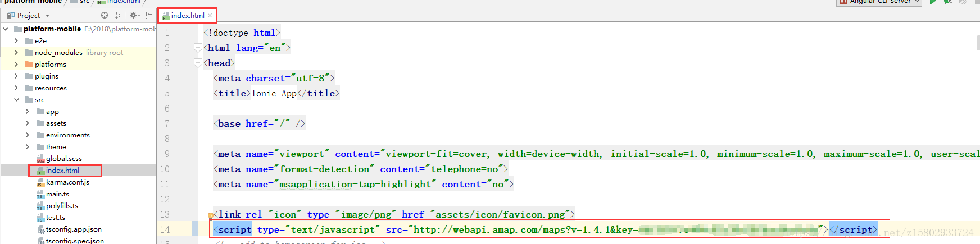This screenshot has width=980, height=244.
Task: Run the Angular CLI Server configuration
Action: [x=933, y=2]
